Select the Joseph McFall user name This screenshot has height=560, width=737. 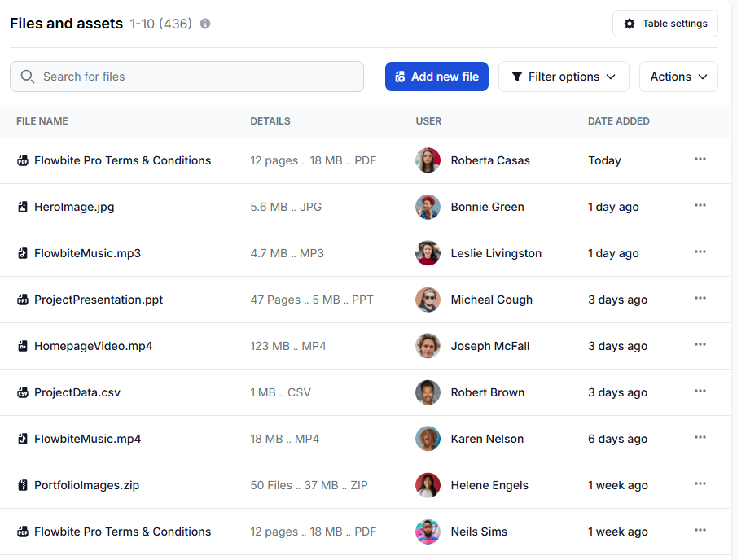coord(489,346)
